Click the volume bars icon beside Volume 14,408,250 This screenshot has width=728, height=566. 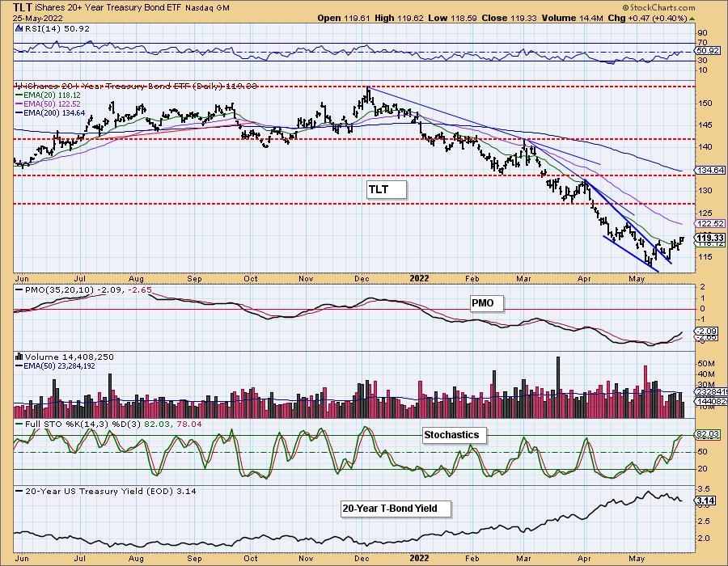point(19,357)
